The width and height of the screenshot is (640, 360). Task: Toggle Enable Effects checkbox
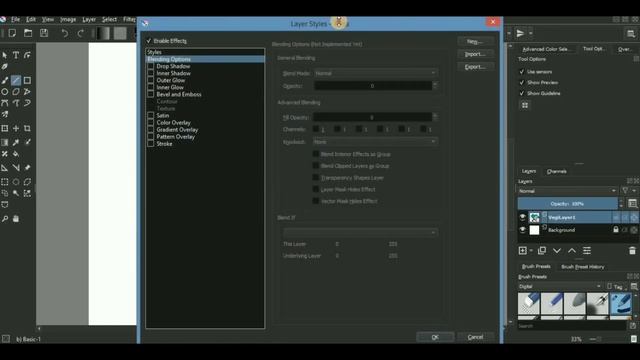tap(149, 41)
